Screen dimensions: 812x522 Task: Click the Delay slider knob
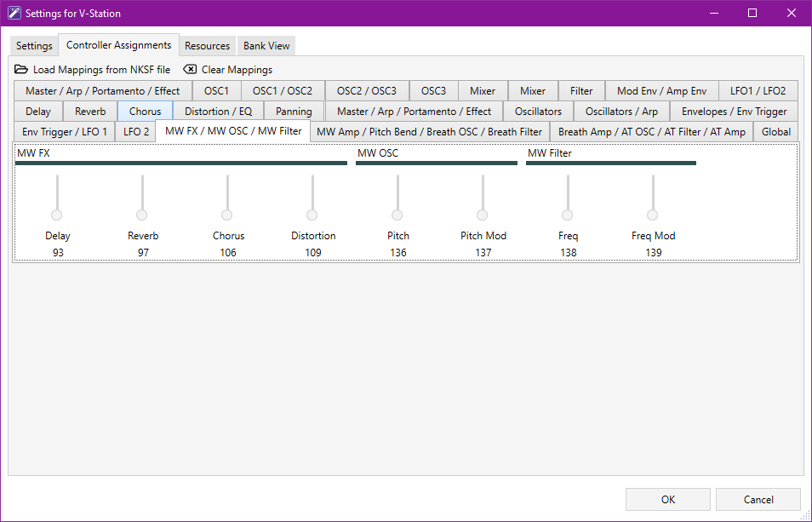57,215
